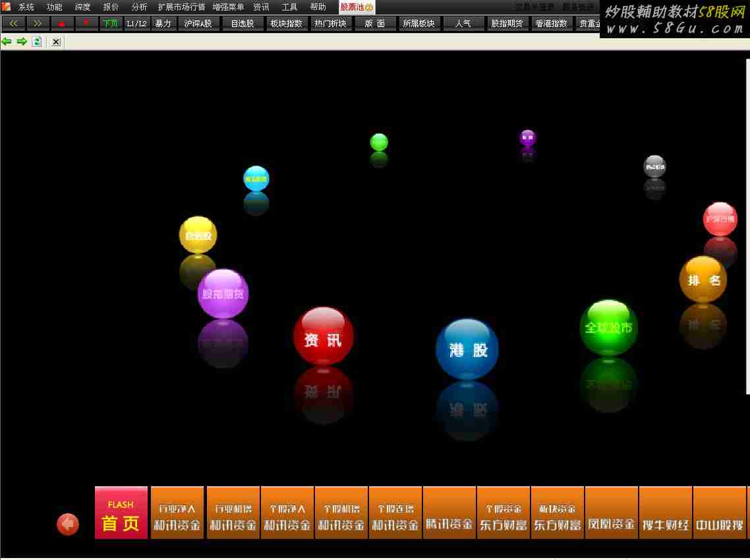Click the 板块指数 toolbar button
The width and height of the screenshot is (750, 560).
point(287,24)
